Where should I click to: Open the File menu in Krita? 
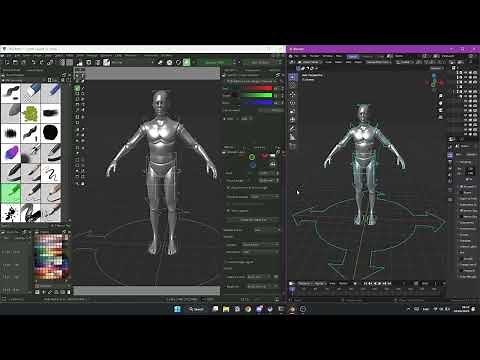pos(9,56)
